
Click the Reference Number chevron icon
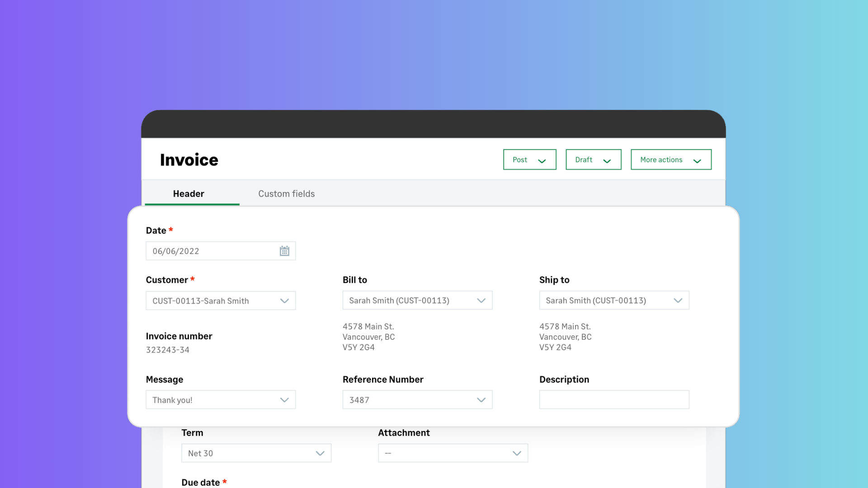pos(481,400)
